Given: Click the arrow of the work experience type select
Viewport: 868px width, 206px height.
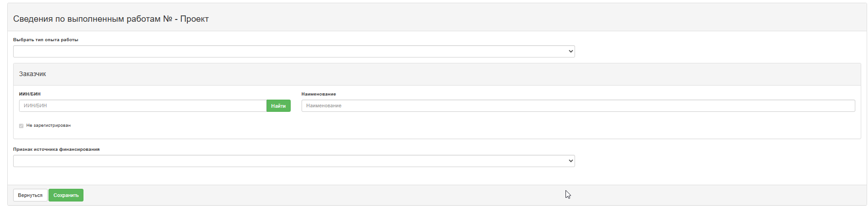Looking at the screenshot, I should (571, 52).
